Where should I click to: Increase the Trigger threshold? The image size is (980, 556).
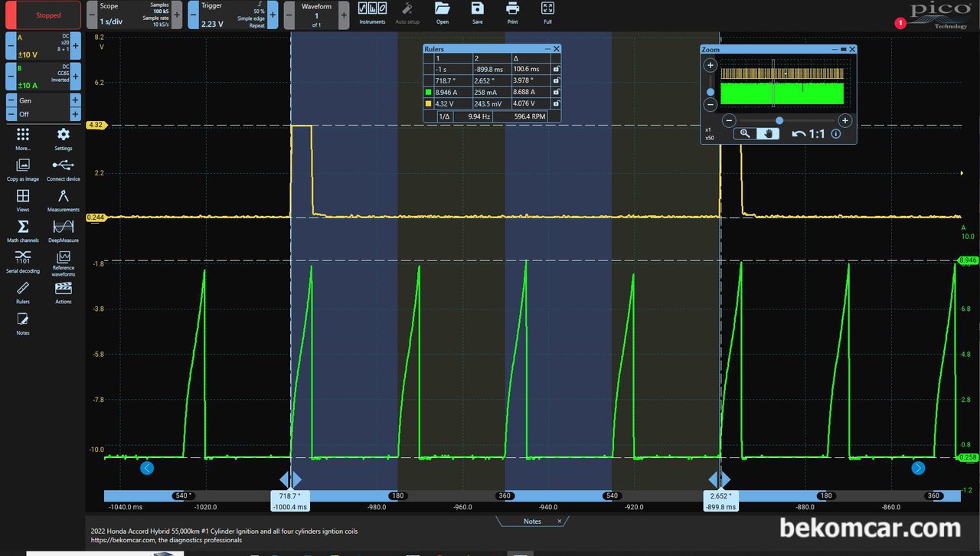click(273, 15)
